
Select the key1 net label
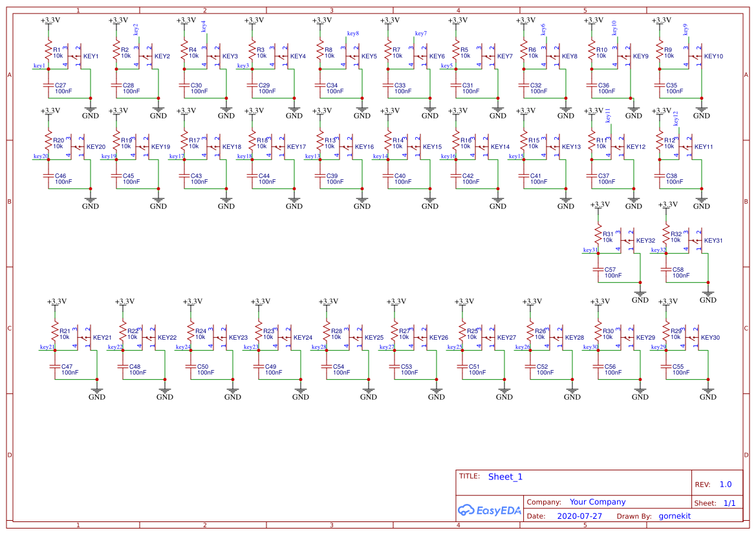pos(38,65)
